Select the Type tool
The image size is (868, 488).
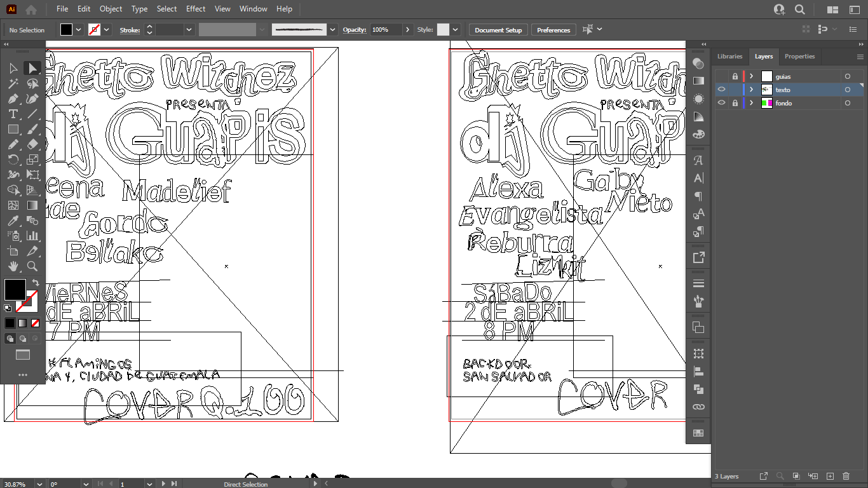pos(13,114)
